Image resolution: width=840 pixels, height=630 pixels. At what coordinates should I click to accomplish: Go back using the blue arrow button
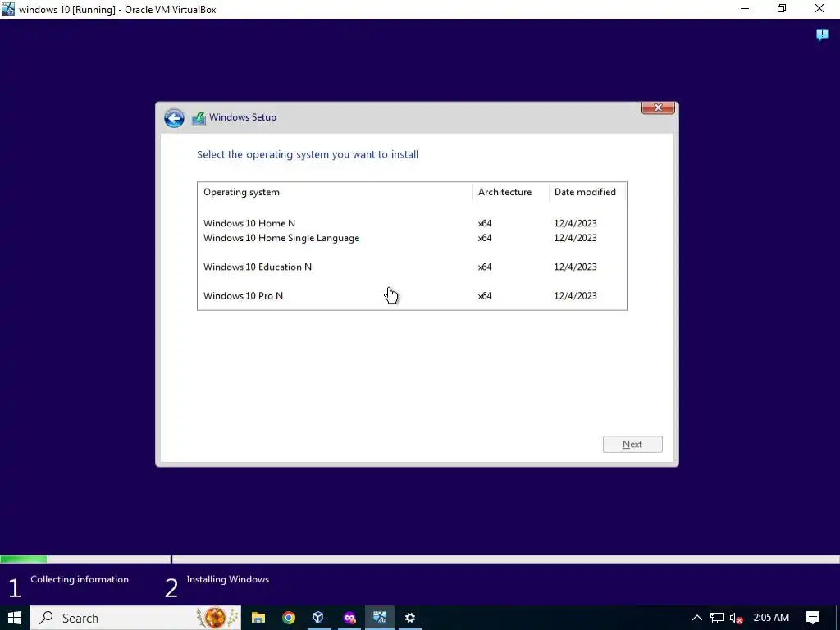174,118
